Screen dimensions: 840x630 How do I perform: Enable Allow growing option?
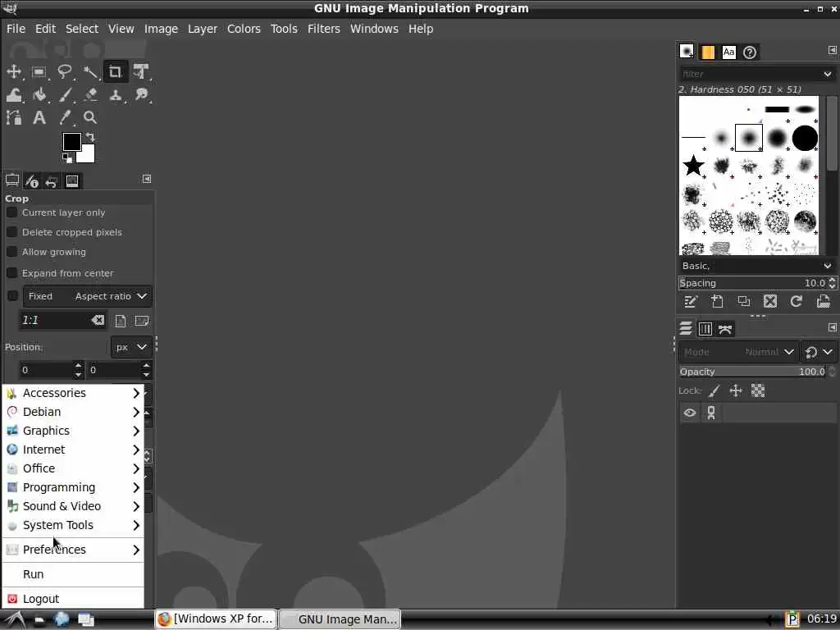pyautogui.click(x=11, y=252)
